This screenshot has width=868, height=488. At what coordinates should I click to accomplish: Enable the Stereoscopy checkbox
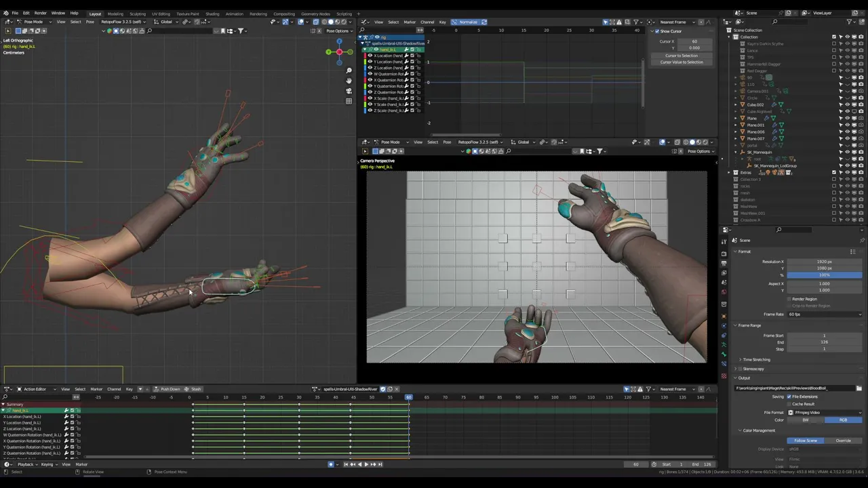point(741,369)
